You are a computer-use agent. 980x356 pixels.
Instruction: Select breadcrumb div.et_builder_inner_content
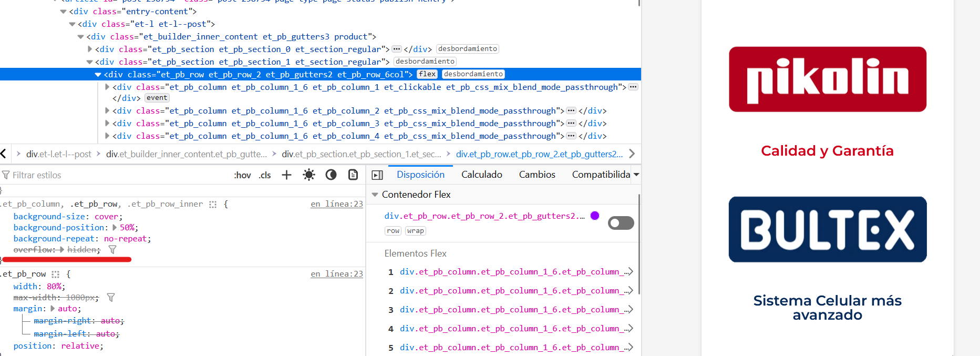coord(187,154)
